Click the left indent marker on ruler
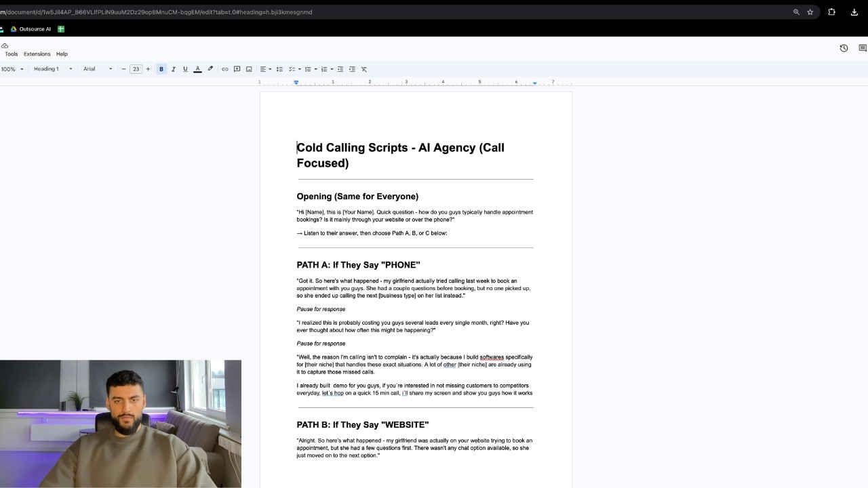868x488 pixels. click(x=296, y=83)
